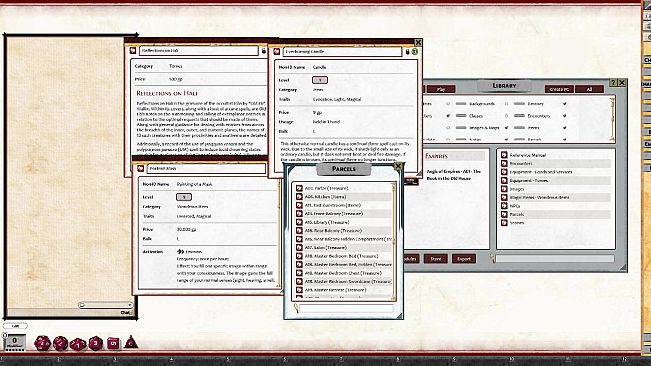Click the Envision action icon

coord(180,251)
